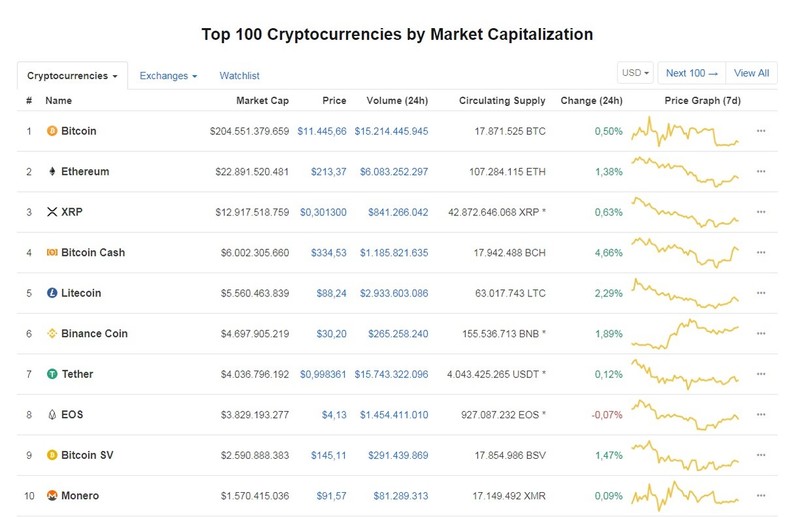Screen dimensions: 800x517
Task: Expand the Cryptocurrencies dropdown tab
Action: click(x=72, y=76)
